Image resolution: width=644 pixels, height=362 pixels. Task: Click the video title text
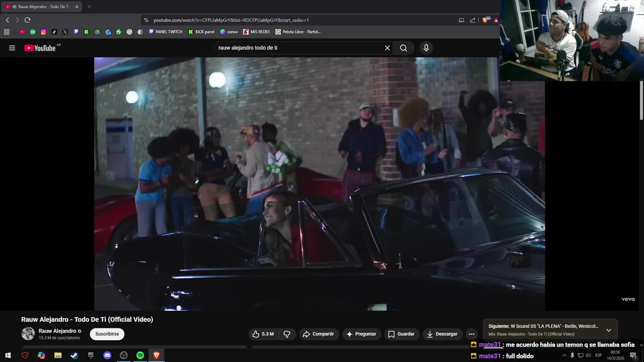coord(87,319)
